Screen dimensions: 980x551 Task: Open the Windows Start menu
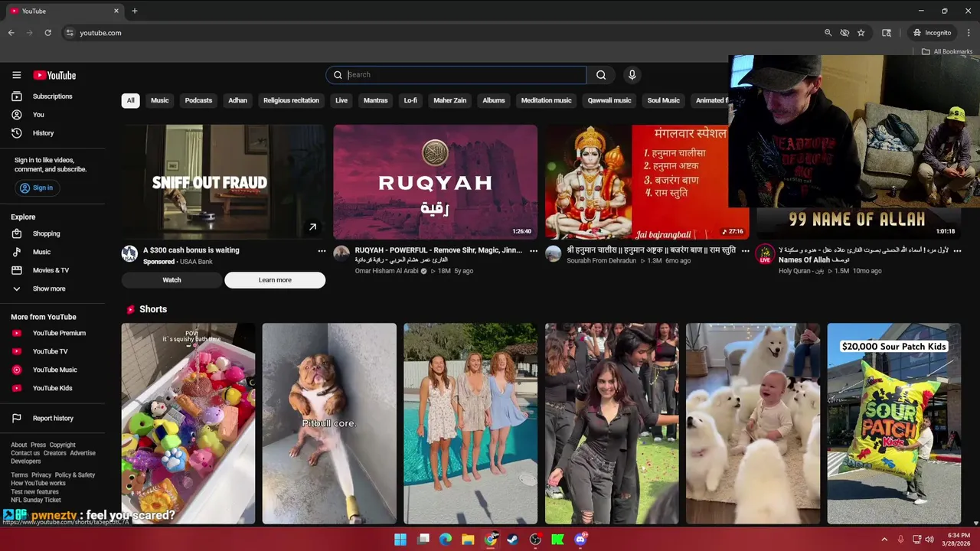click(x=400, y=540)
